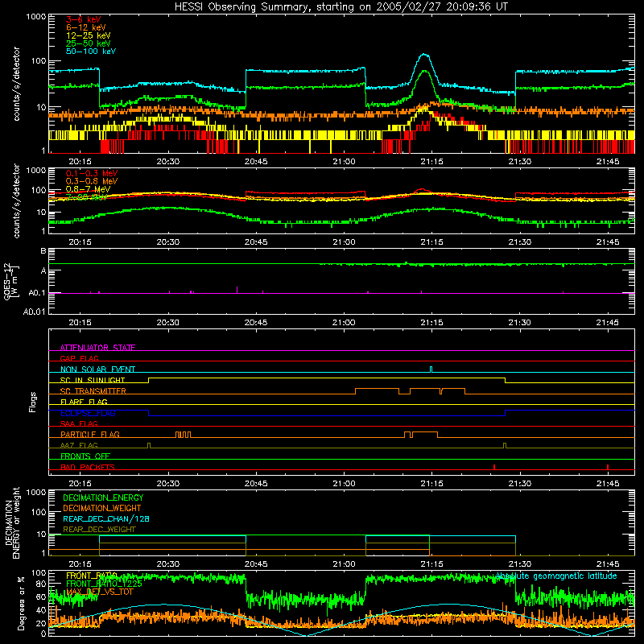Click the Degrees or % axis label

(21, 603)
